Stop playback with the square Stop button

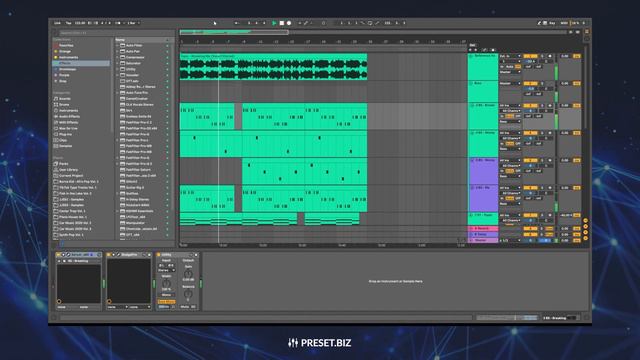(282, 23)
